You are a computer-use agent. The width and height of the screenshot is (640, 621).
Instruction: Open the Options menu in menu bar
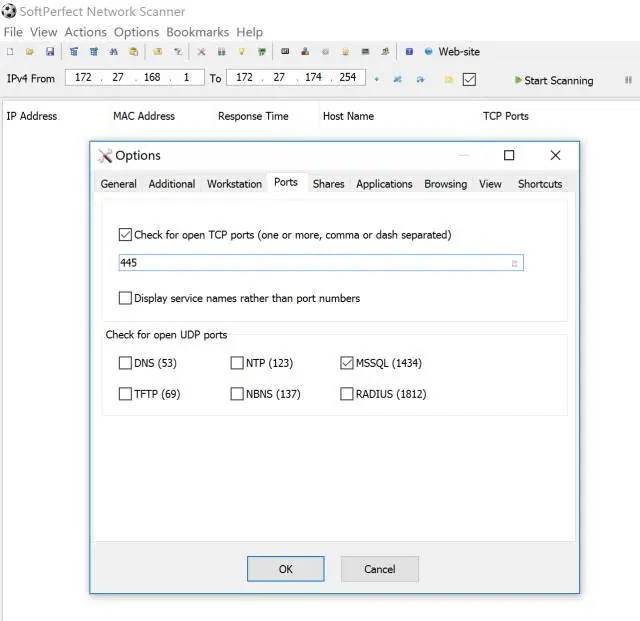tap(136, 32)
